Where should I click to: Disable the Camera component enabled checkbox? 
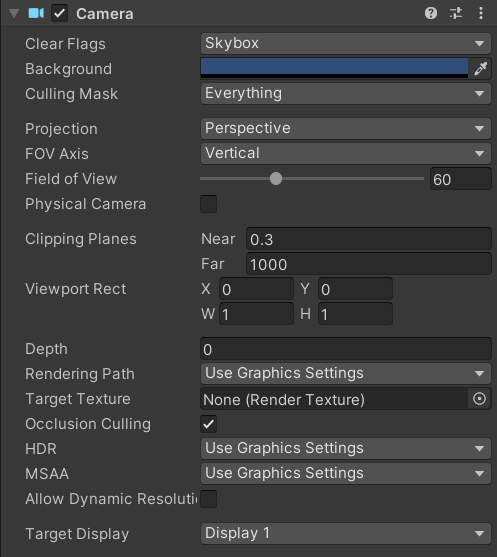click(x=59, y=13)
